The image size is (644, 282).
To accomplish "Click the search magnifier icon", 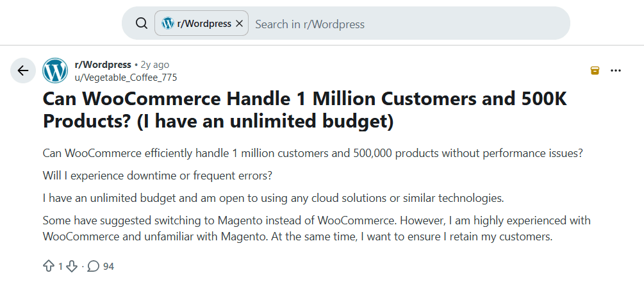I will [141, 24].
